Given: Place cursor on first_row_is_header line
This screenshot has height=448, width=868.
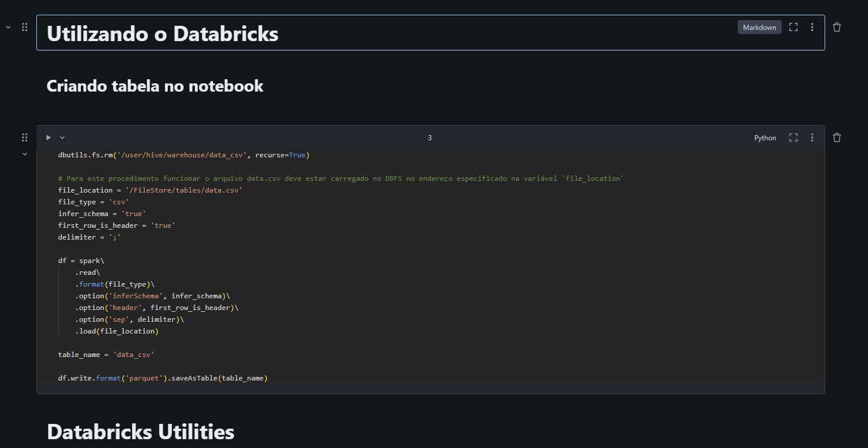Looking at the screenshot, I should [117, 225].
